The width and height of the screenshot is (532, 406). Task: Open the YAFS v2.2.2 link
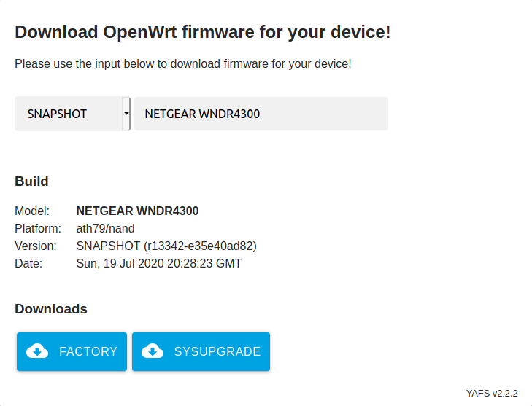pos(492,393)
